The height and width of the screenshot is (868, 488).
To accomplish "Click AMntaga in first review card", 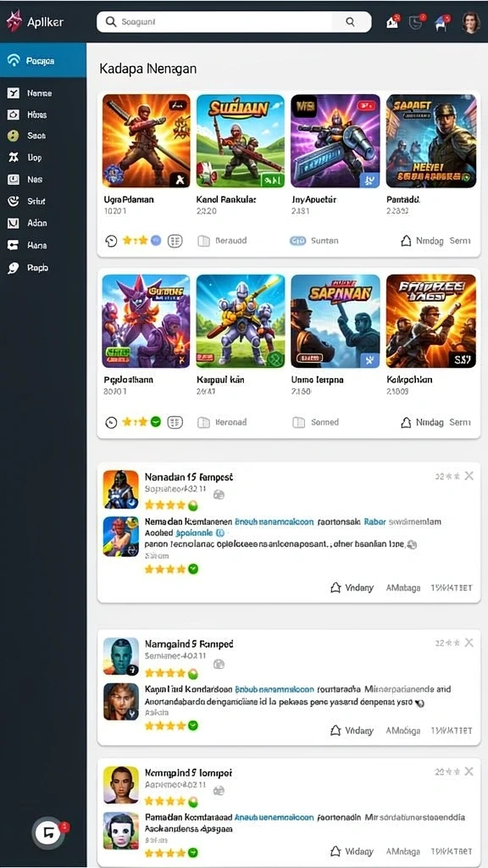I will coord(403,588).
